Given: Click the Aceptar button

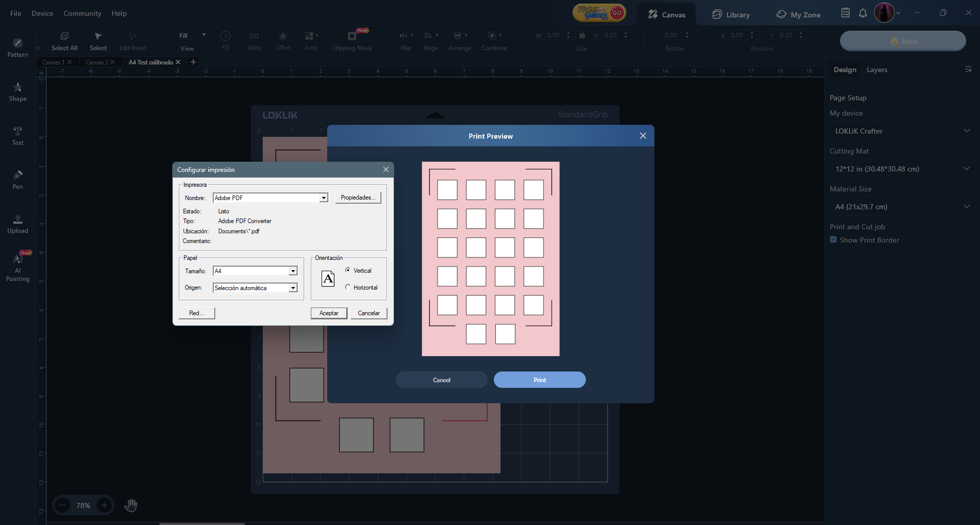Looking at the screenshot, I should (x=329, y=313).
